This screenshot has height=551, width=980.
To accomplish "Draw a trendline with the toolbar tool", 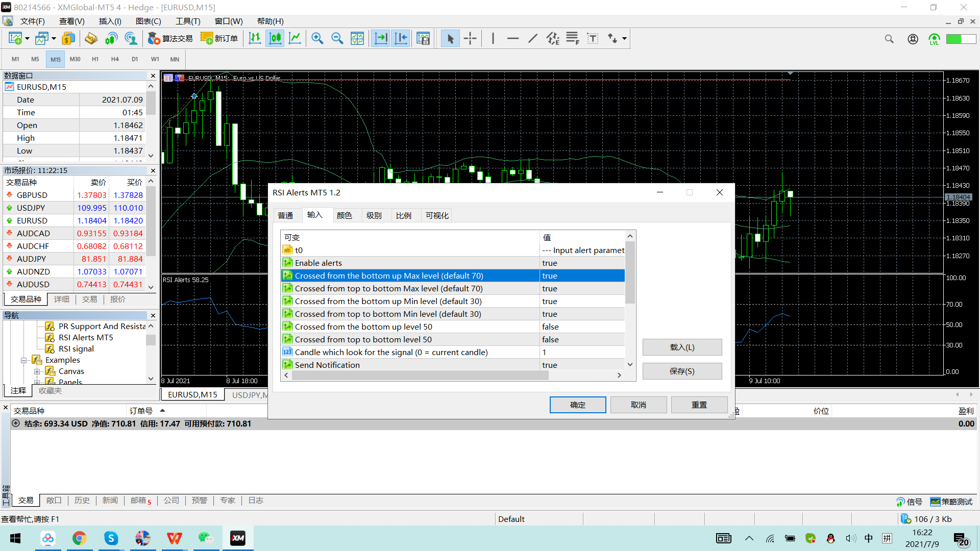I will [x=532, y=39].
